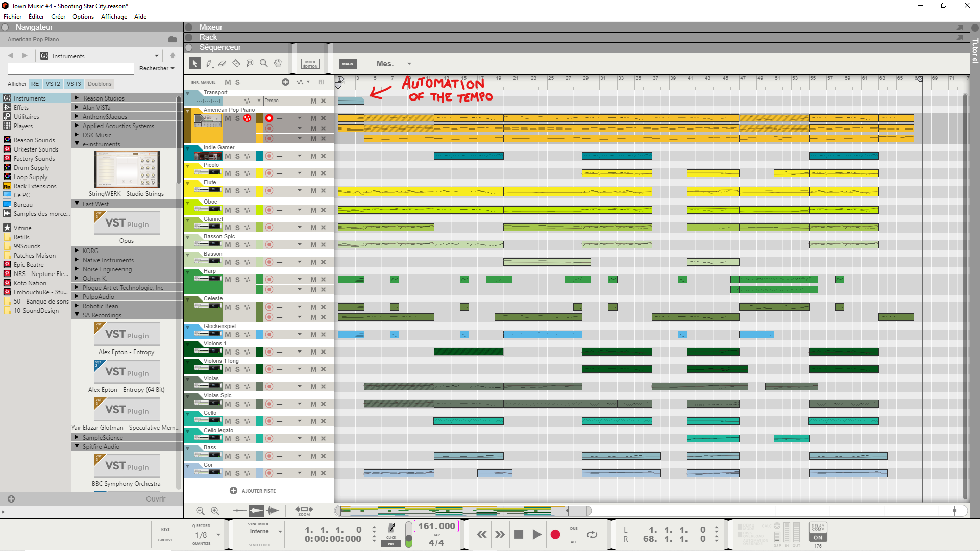Expand the KORG folder
The width and height of the screenshot is (980, 551).
[x=77, y=251]
